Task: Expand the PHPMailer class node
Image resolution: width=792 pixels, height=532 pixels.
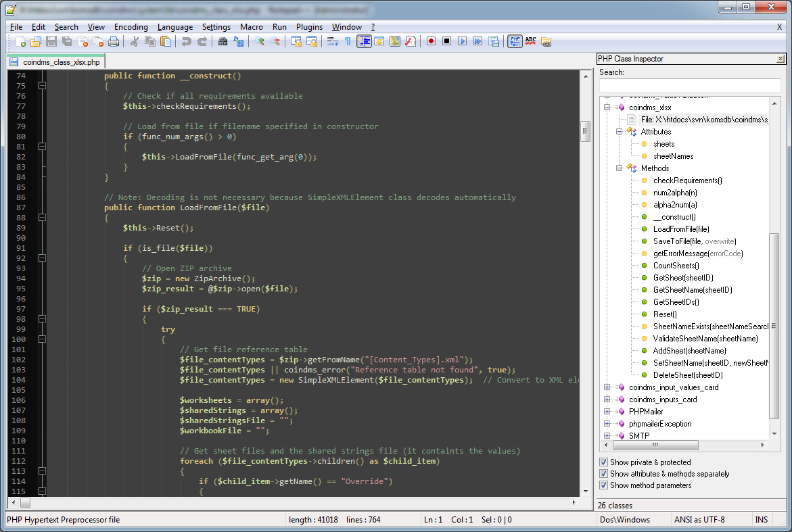Action: tap(607, 412)
